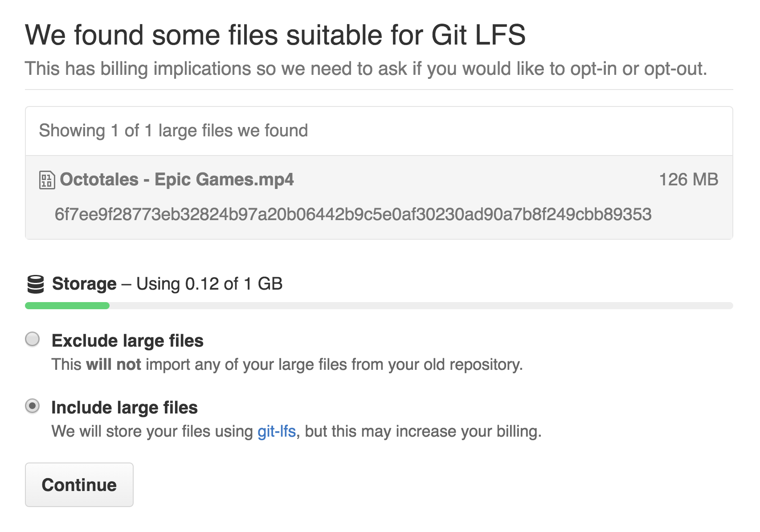Click the empty gray part of storage bar

point(419,306)
